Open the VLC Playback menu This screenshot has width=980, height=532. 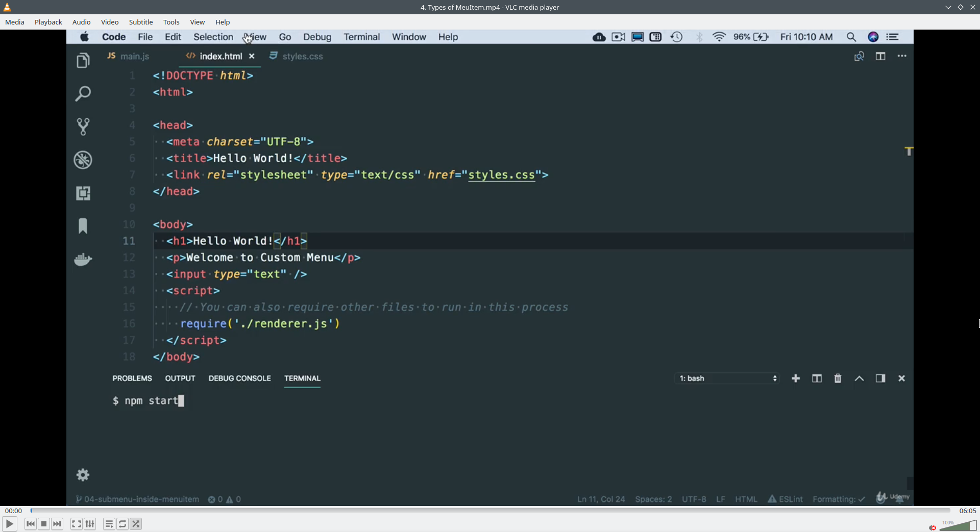(48, 22)
